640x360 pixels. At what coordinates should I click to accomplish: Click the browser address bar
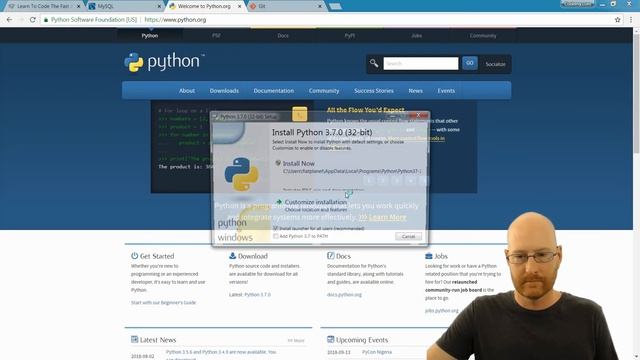[x=327, y=20]
